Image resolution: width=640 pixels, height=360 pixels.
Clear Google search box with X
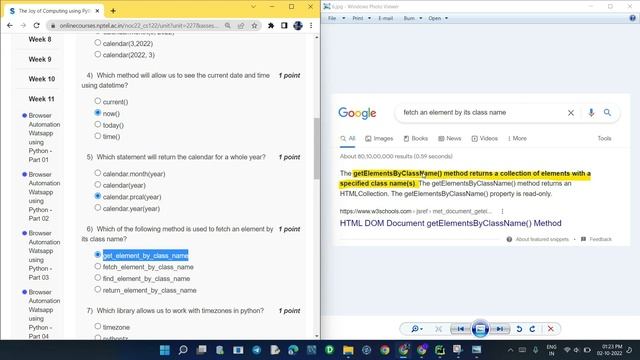coord(571,113)
